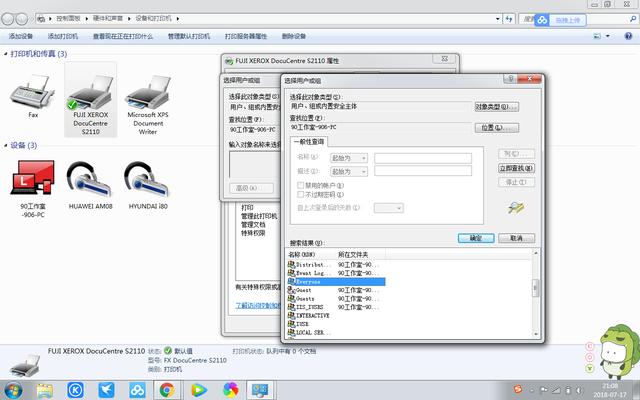The image size is (640, 400).
Task: Click the 对象类型 button
Action: pos(497,107)
